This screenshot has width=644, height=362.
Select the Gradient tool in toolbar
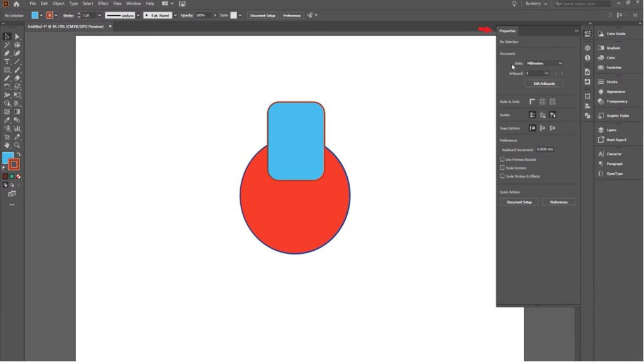tap(17, 112)
